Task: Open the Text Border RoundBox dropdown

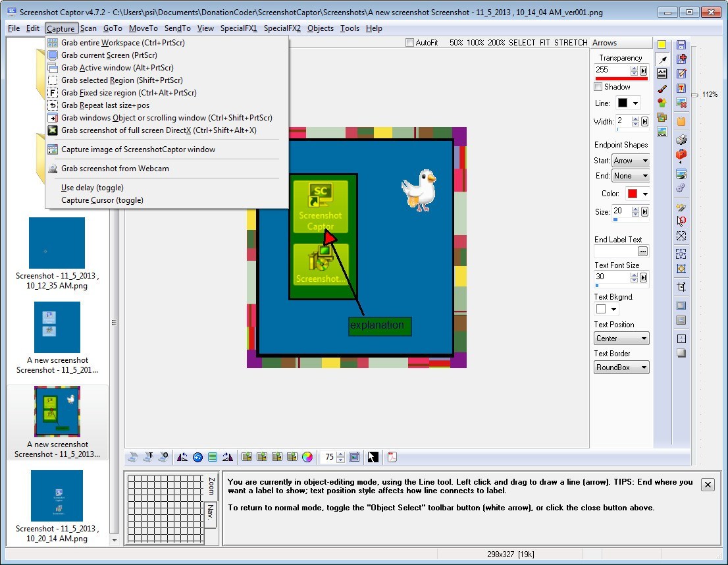Action: pyautogui.click(x=621, y=367)
